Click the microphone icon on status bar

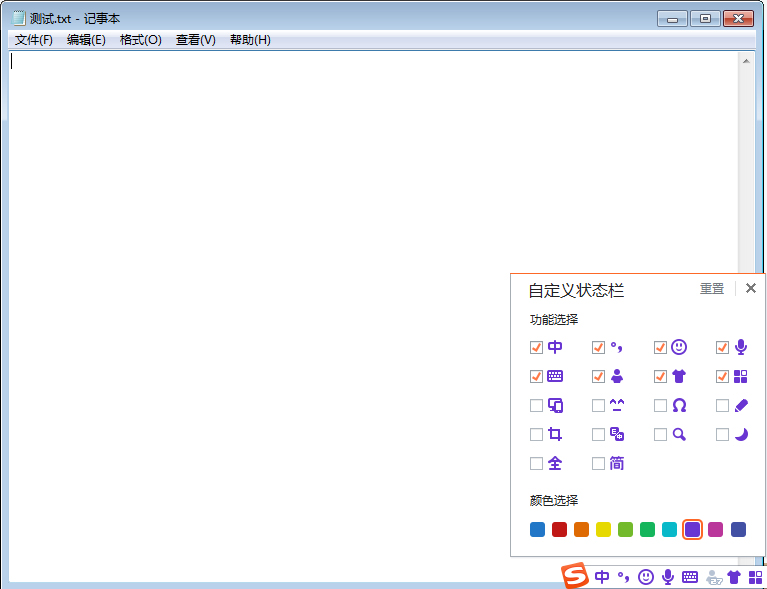click(668, 577)
